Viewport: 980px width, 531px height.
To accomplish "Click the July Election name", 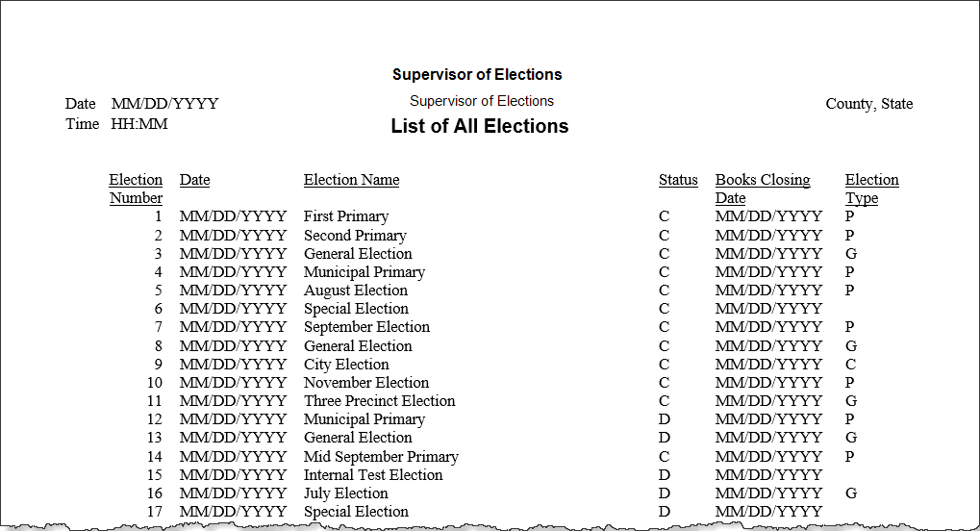I will point(345,493).
